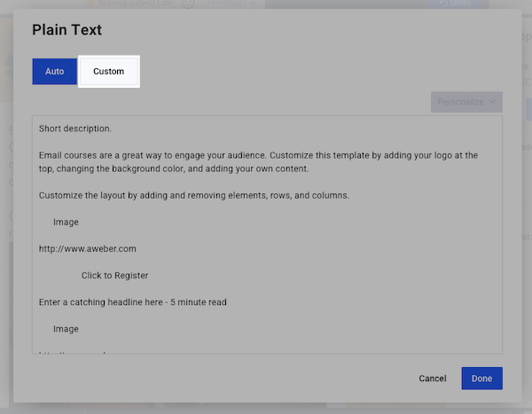532x414 pixels.
Task: Click the '5 minute read' text
Action: (199, 302)
